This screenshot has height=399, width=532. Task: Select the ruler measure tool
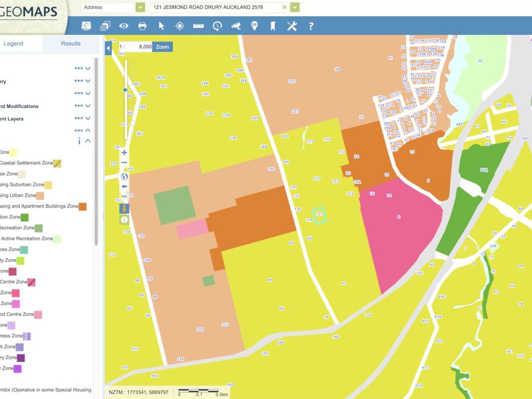(198, 26)
